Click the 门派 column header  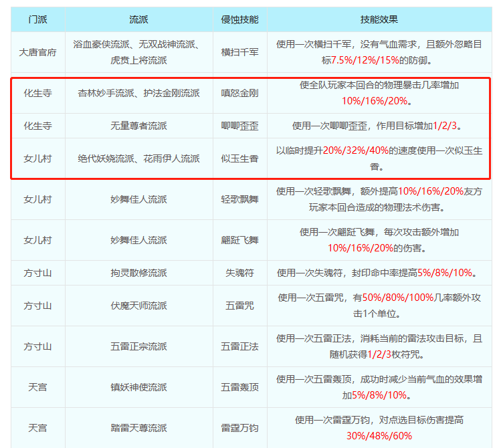coord(38,20)
